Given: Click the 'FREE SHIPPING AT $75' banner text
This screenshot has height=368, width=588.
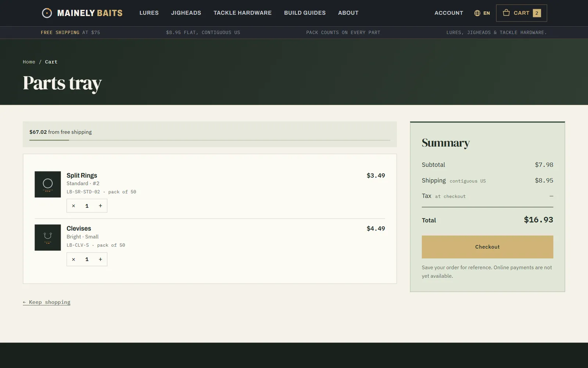Looking at the screenshot, I should point(70,32).
